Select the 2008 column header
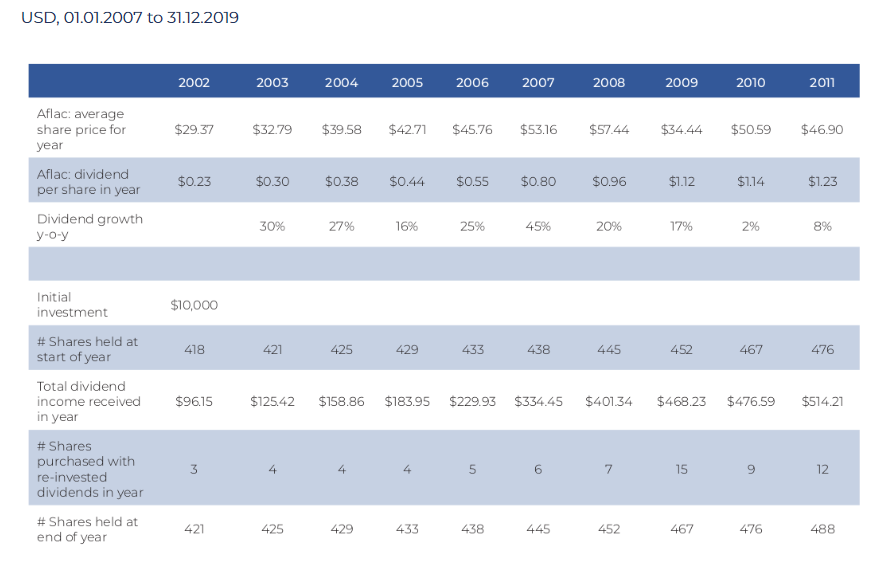869x581 pixels. tap(609, 83)
